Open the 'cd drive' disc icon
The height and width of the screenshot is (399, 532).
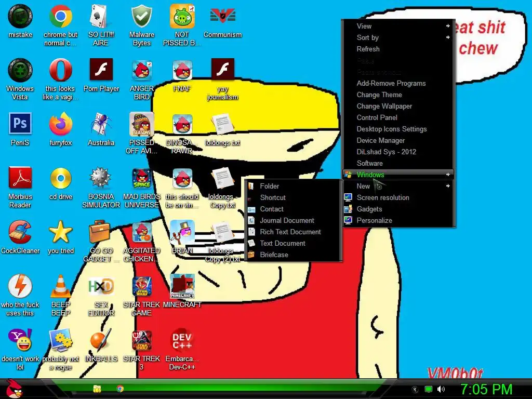(x=60, y=178)
